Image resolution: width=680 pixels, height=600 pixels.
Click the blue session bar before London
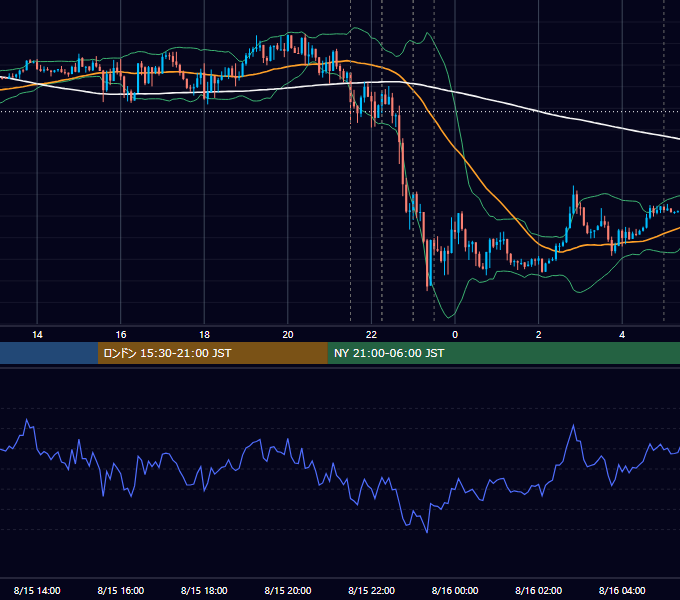pyautogui.click(x=49, y=353)
